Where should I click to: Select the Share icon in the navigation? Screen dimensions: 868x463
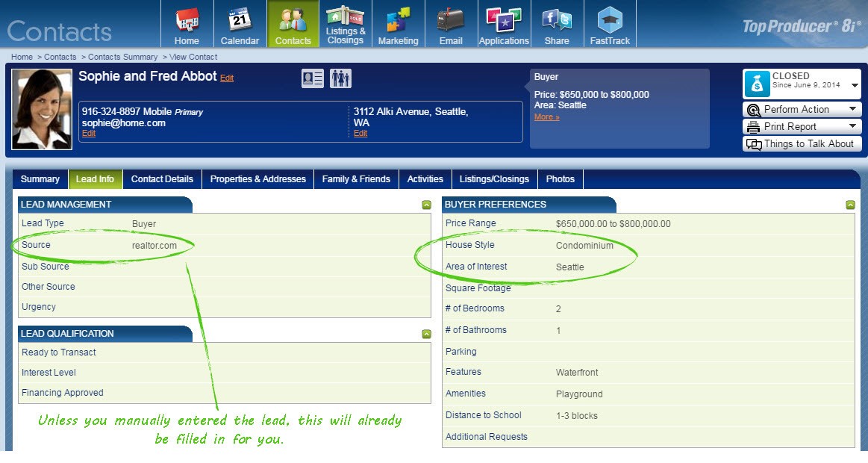coord(556,23)
